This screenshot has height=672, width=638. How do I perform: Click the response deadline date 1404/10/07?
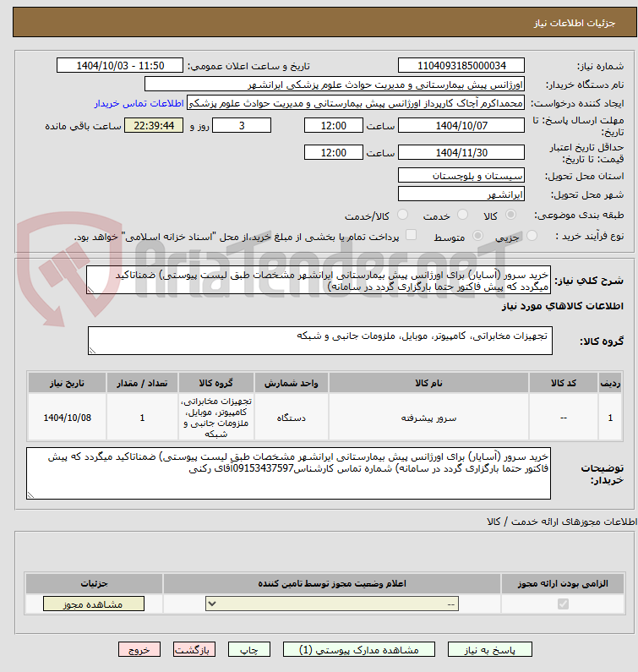461,126
